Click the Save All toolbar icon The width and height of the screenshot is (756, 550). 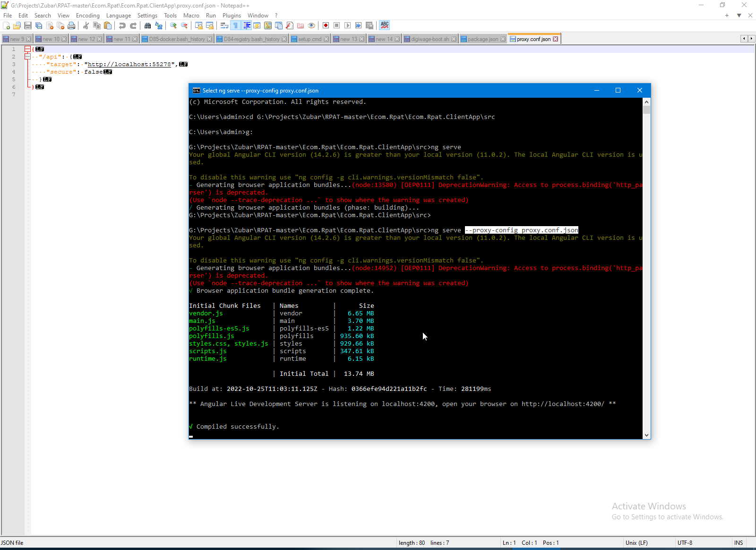(39, 25)
